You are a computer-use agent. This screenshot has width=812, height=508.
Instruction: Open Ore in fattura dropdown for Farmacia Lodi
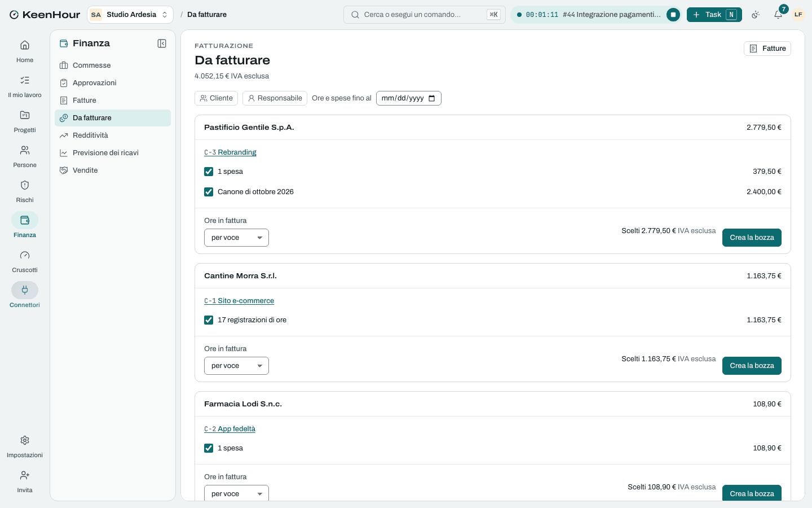pos(236,493)
